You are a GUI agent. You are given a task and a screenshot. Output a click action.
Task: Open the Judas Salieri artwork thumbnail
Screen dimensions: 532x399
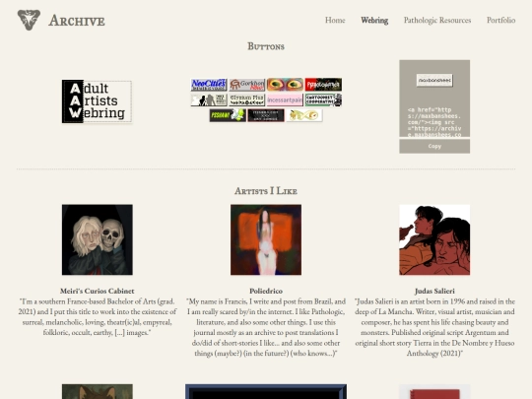[x=434, y=239]
